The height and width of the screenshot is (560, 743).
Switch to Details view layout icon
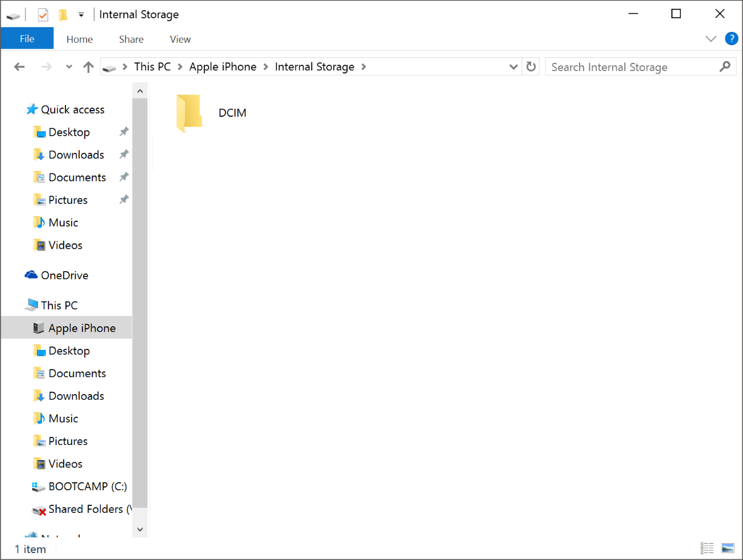click(x=707, y=548)
